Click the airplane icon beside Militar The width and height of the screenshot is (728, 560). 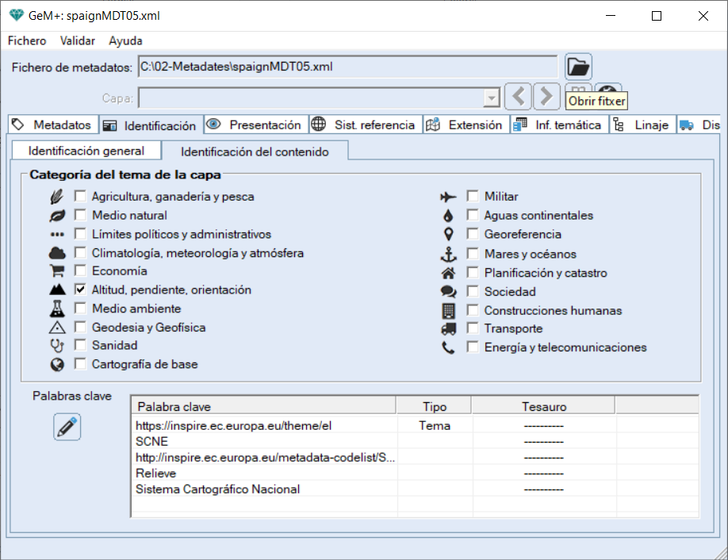449,197
